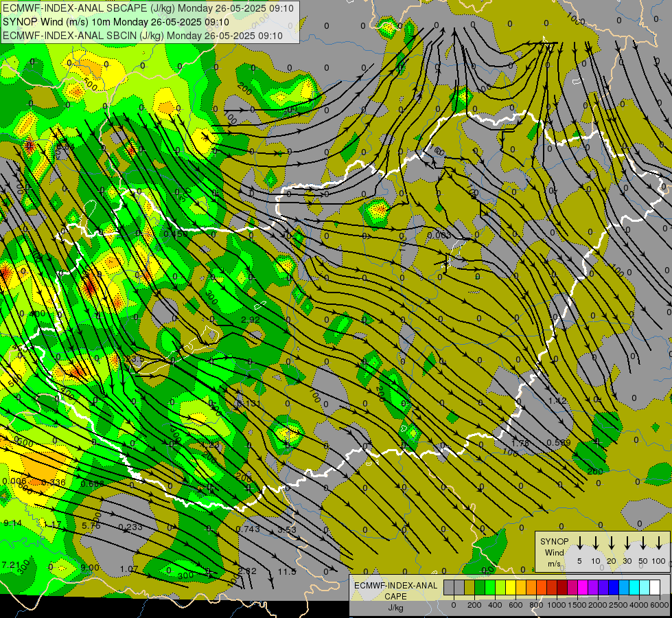672x618 pixels.
Task: Click the 50 m/s wind arrow in legend
Action: tap(643, 542)
